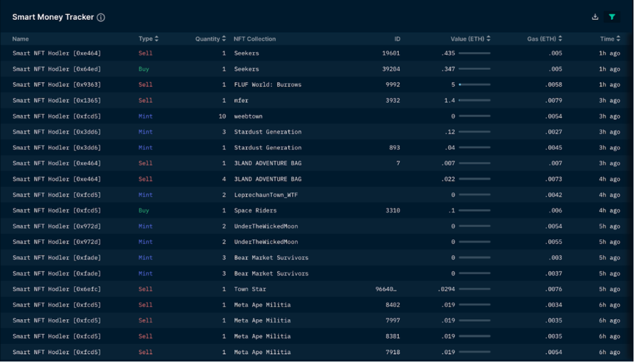Open Smart NFT Hodler [0x1365] wallet
Viewport: 636px width, 364px height.
click(56, 100)
